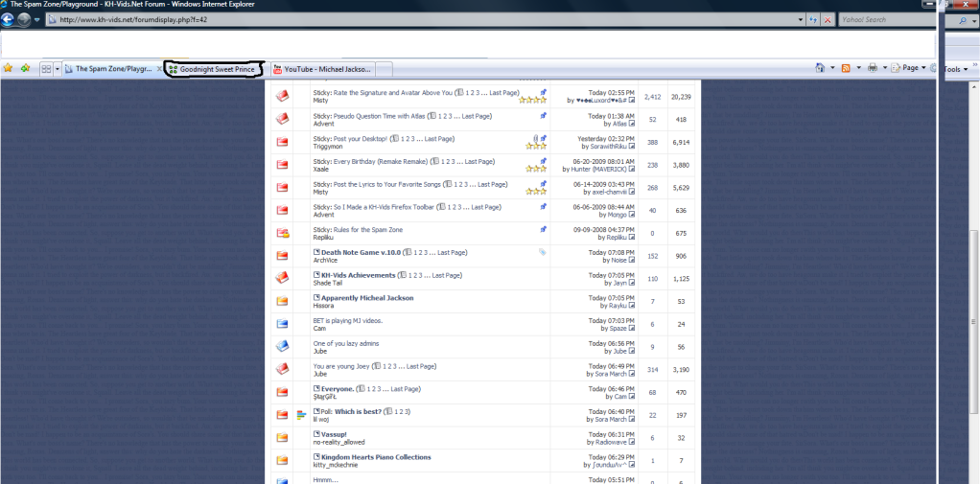980x484 pixels.
Task: Open the Apparently Micheal Jackson thread
Action: [367, 298]
